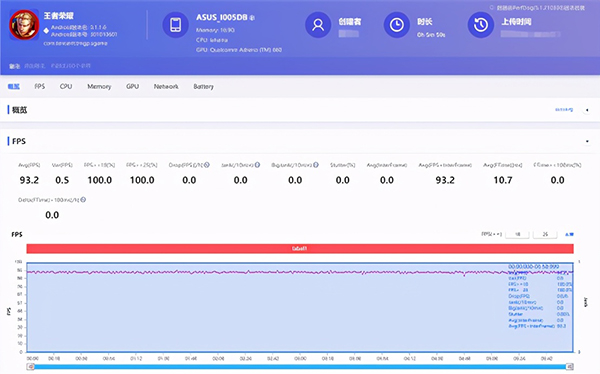Click the upload time history icon
The height and width of the screenshot is (374, 600).
[481, 25]
